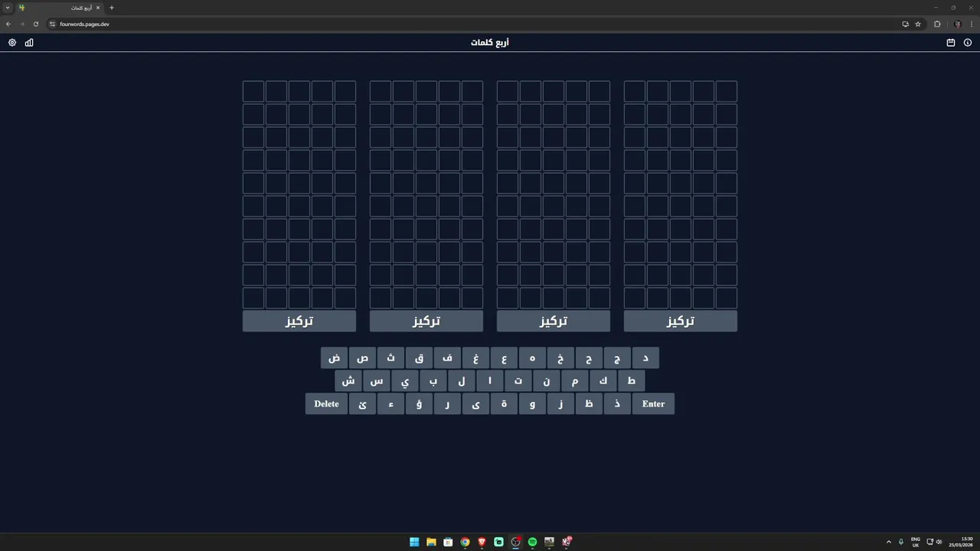Viewport: 980px width, 551px height.
Task: Open Brave browser from the taskbar
Action: coord(482,542)
